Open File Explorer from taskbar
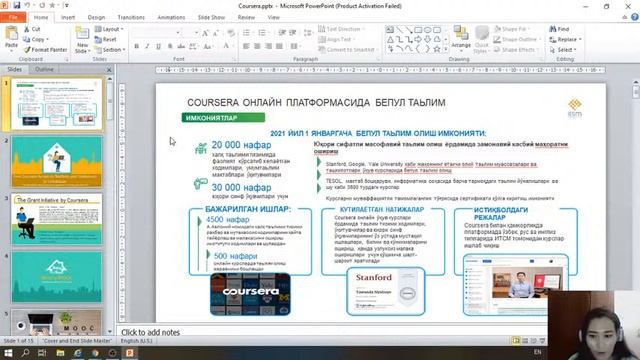 pos(60,353)
